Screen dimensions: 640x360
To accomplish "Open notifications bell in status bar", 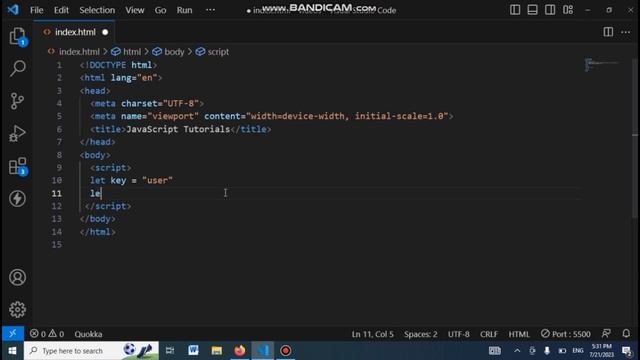I will coord(626,334).
